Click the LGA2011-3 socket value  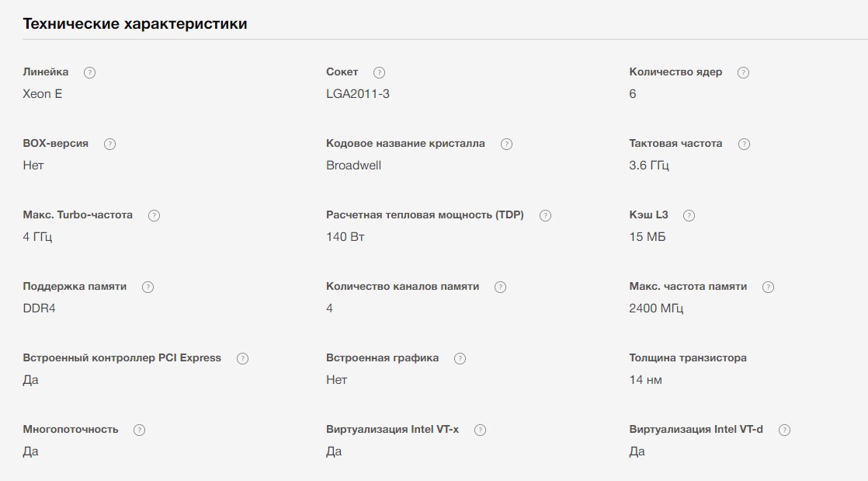tap(358, 94)
